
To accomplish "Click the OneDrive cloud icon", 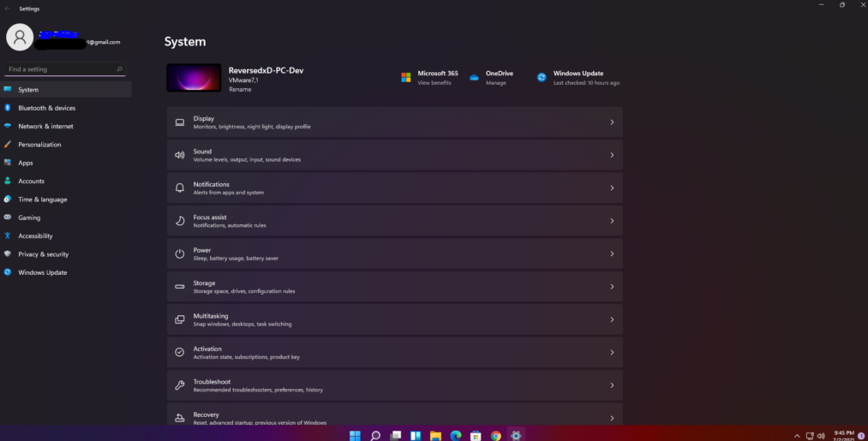I will coord(474,77).
